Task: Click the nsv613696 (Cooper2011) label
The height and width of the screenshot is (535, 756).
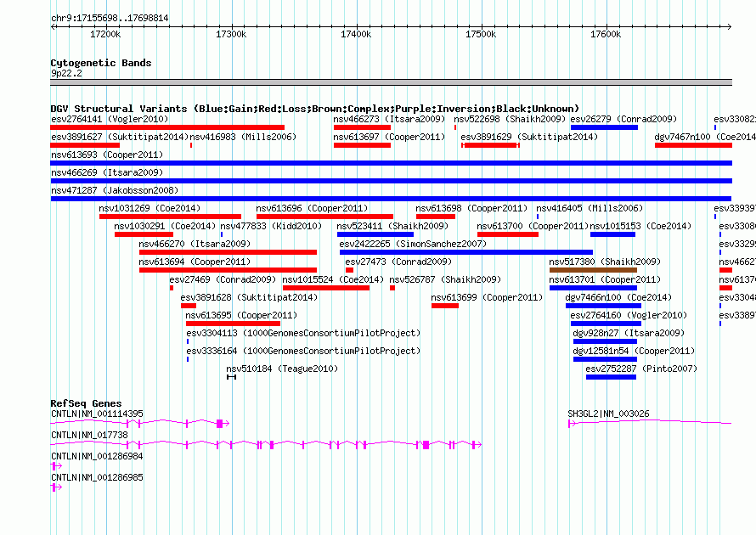Action: 312,208
